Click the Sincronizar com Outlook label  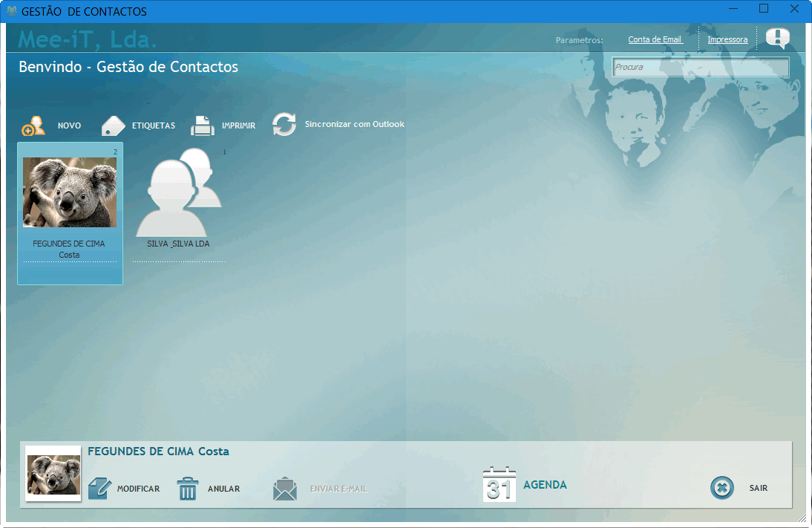pos(354,124)
